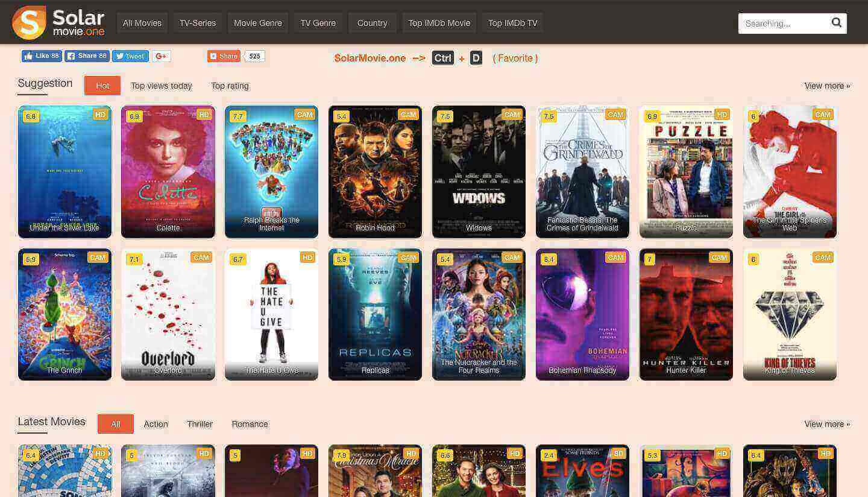Screen dimensions: 868x497
Task: Click the Suggestion section heading
Action: point(45,83)
